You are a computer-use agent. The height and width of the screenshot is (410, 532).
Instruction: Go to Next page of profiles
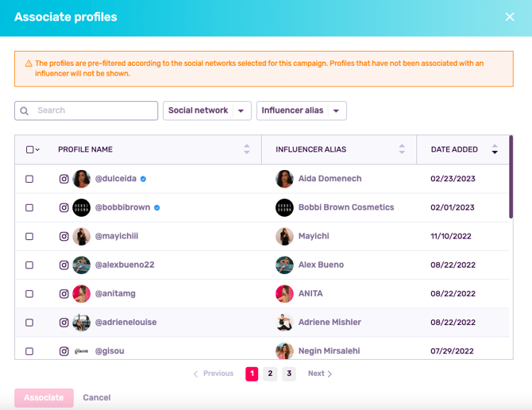(320, 373)
